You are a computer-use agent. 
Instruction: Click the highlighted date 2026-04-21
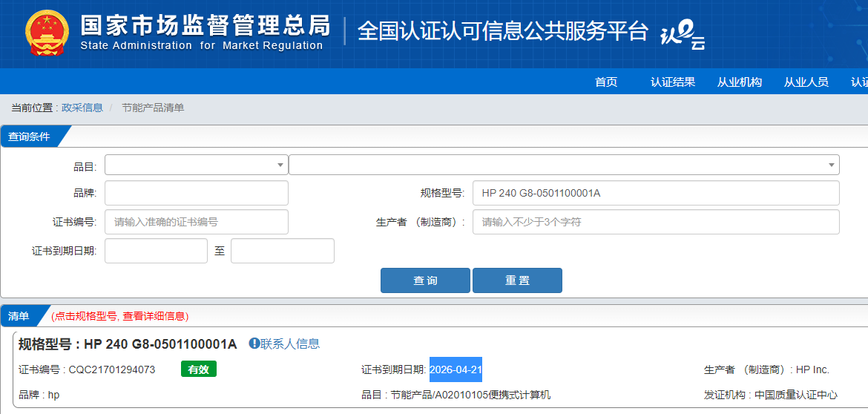tap(456, 369)
